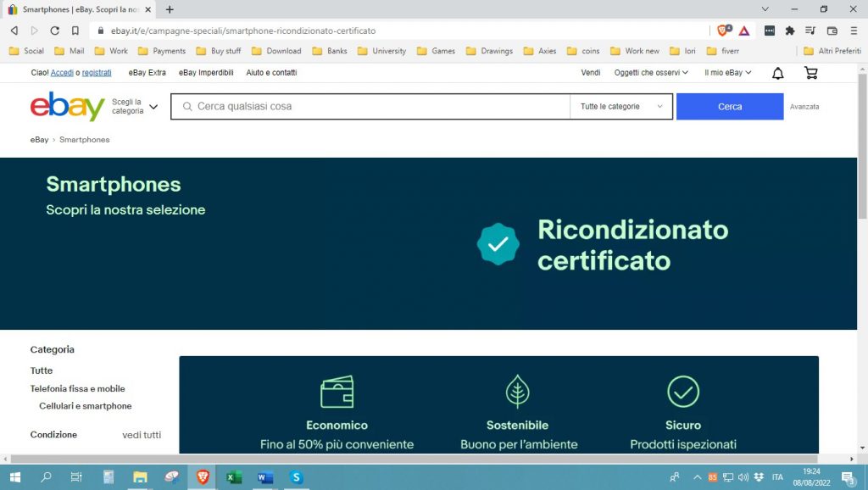Open the University bookmarks folder

click(x=382, y=51)
